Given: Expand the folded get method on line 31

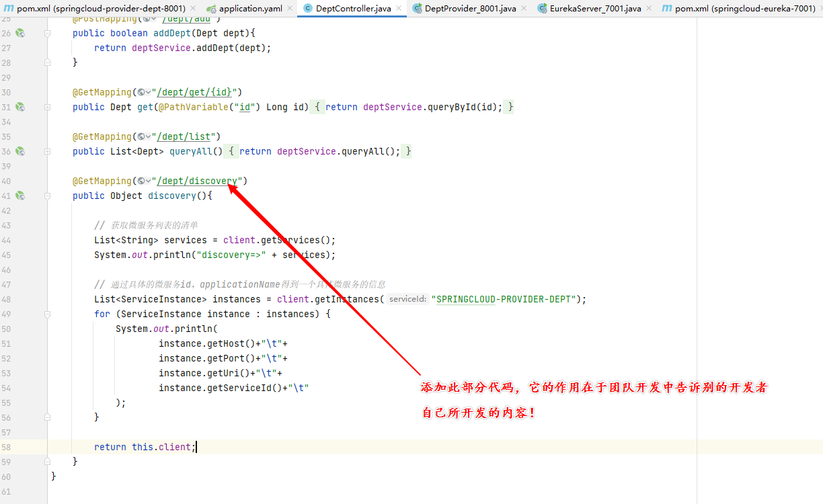Looking at the screenshot, I should [x=318, y=107].
